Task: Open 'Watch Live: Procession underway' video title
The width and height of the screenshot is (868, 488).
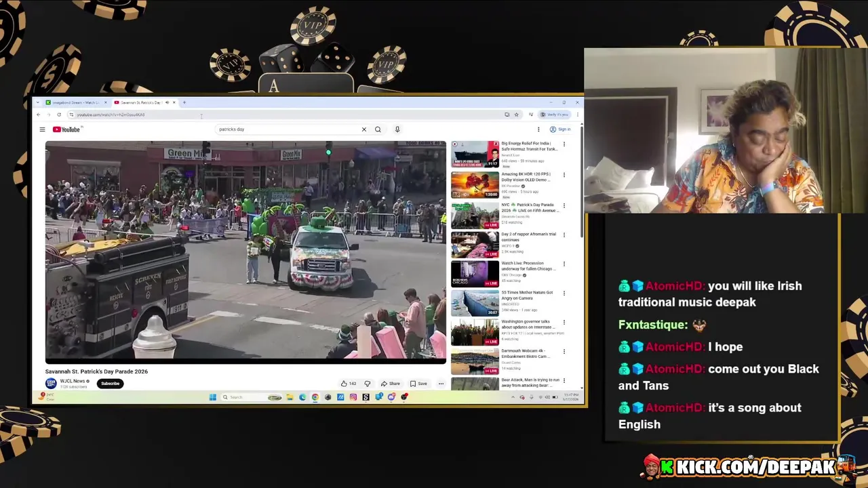Action: click(x=528, y=266)
